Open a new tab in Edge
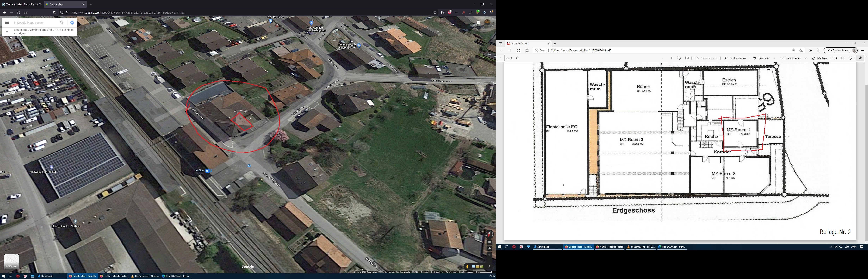 click(555, 43)
